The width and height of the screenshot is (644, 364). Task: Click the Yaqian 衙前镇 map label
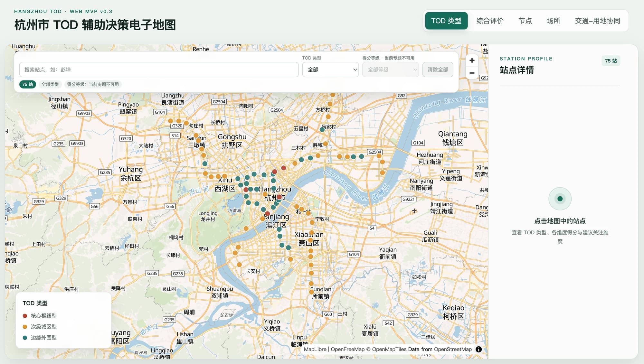tap(388, 253)
